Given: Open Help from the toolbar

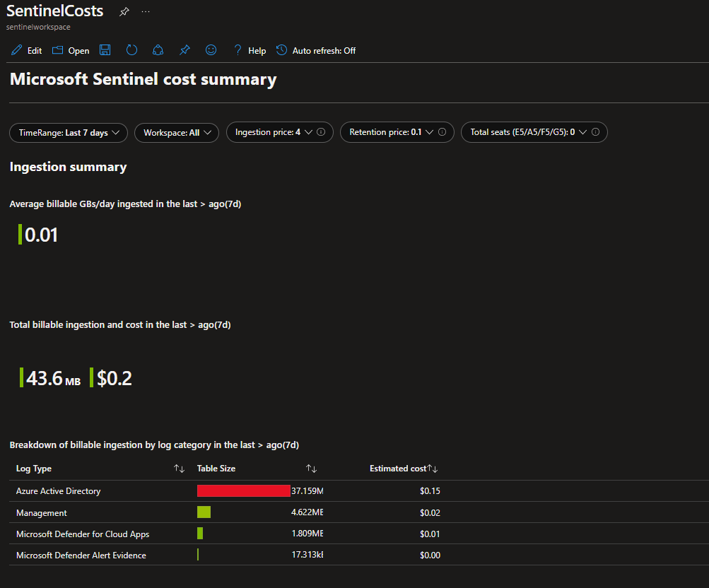Looking at the screenshot, I should pyautogui.click(x=250, y=51).
